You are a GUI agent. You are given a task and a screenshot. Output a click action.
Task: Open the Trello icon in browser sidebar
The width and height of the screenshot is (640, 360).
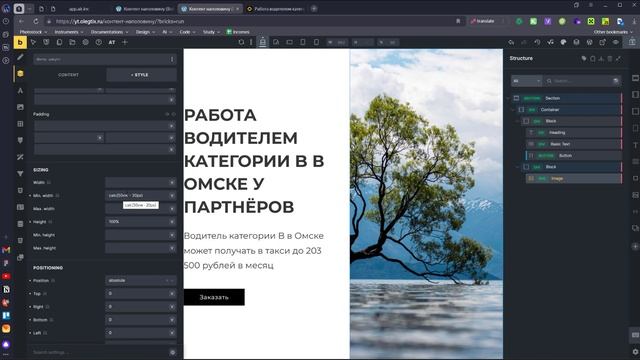click(6, 316)
